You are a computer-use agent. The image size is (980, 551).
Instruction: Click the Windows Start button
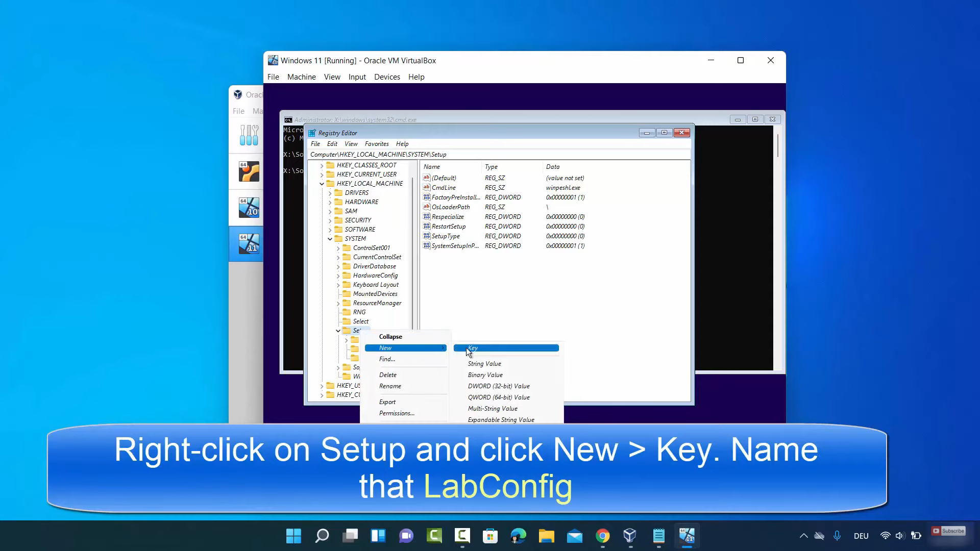293,536
